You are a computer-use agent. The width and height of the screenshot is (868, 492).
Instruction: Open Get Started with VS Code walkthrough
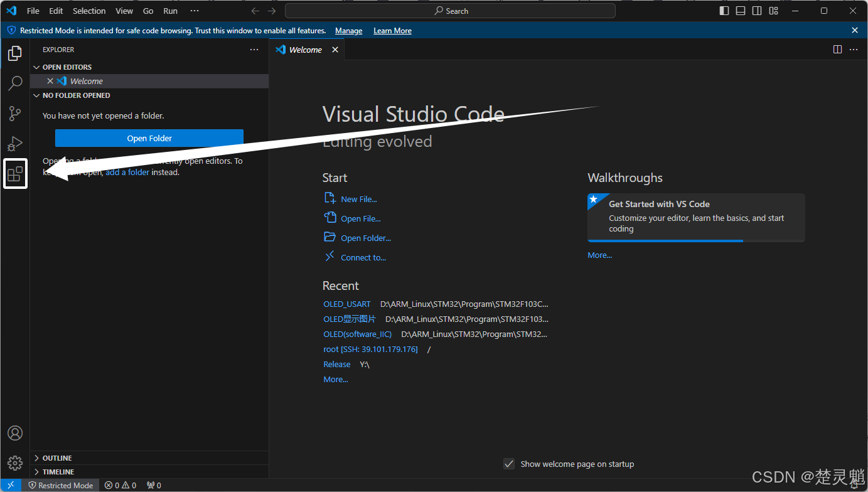[696, 217]
